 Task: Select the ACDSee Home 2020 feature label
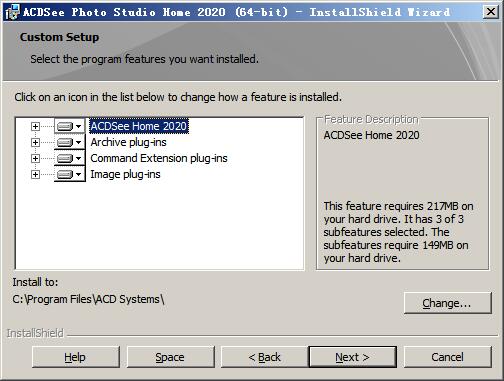(139, 126)
